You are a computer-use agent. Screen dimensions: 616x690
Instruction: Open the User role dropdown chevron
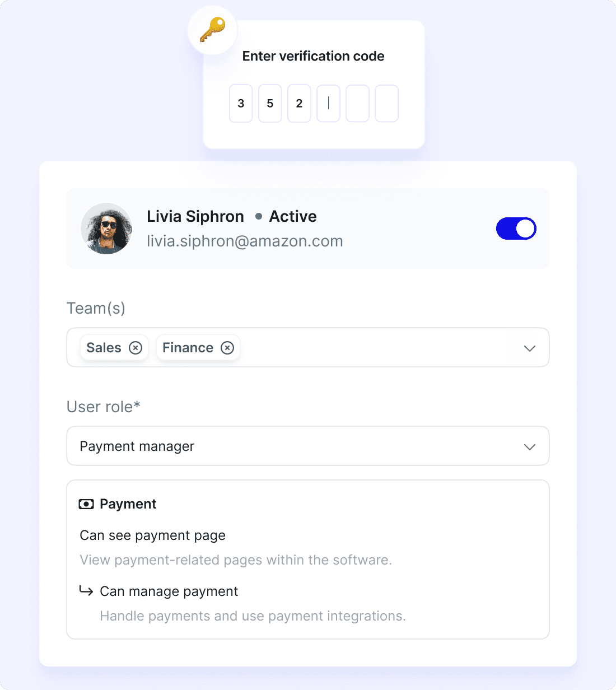pos(529,446)
